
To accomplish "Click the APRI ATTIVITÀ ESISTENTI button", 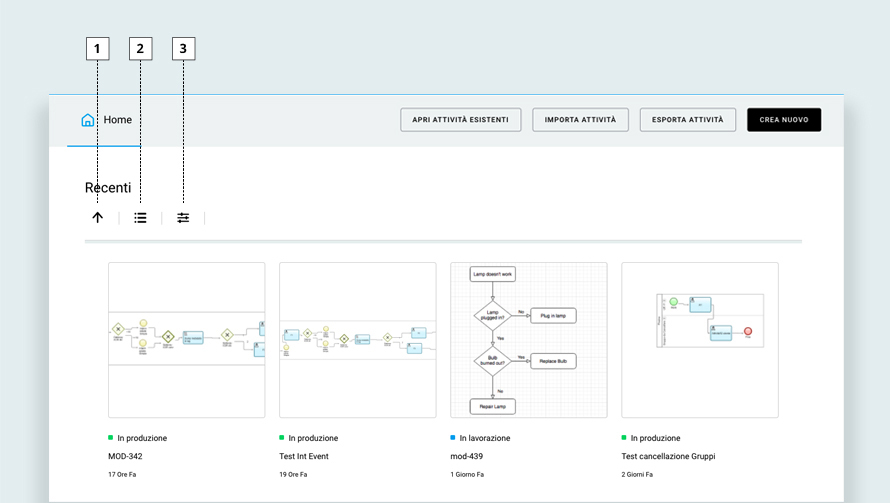I will [460, 120].
